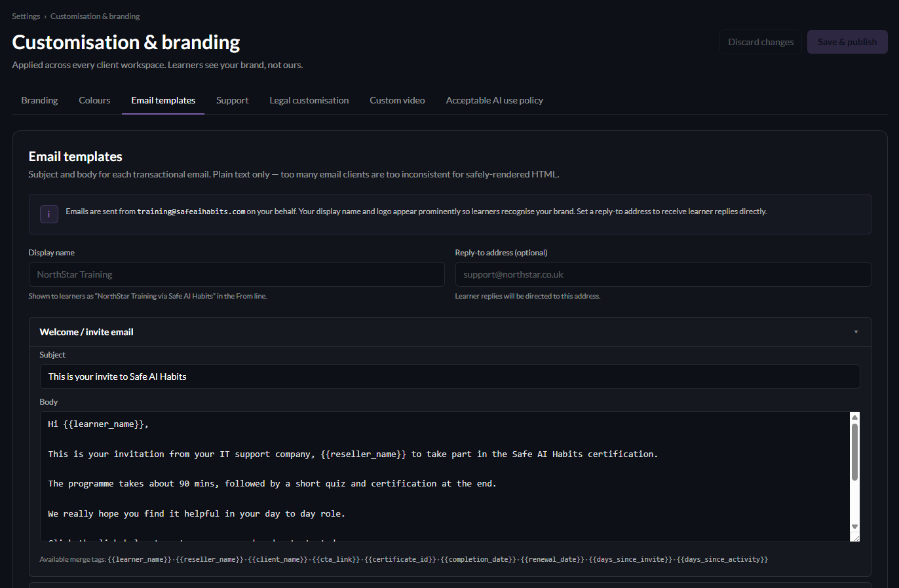Click the {{renewal_date}} merge tag

tap(552, 559)
